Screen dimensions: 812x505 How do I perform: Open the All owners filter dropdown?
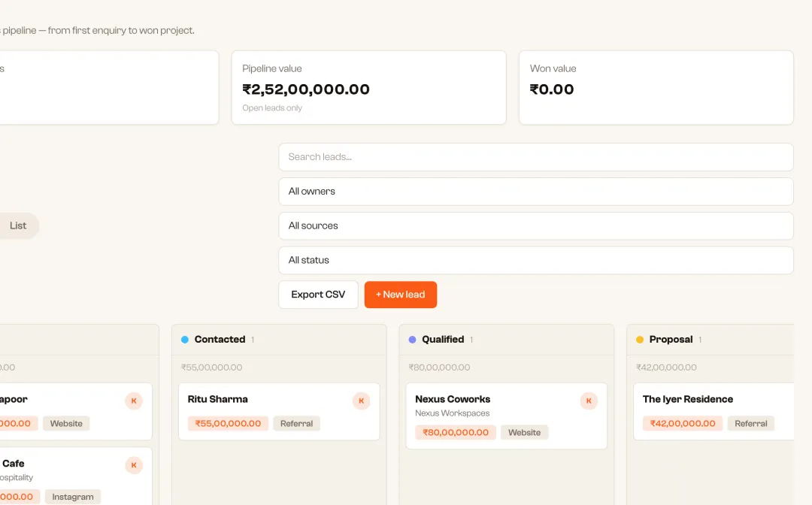pyautogui.click(x=536, y=192)
